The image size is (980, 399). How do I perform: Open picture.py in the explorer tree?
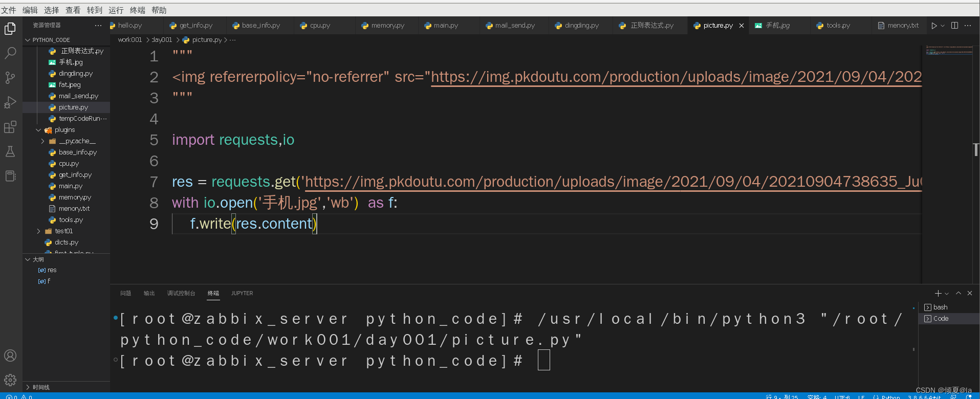tap(67, 107)
